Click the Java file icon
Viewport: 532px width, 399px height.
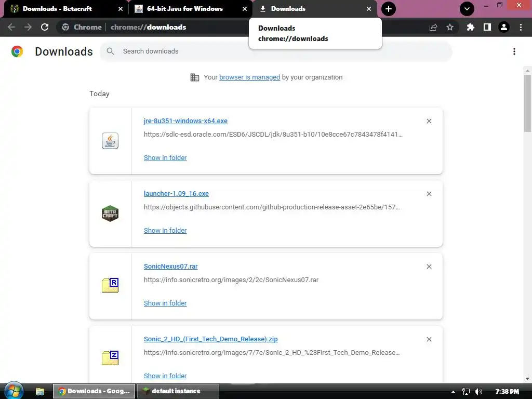pyautogui.click(x=110, y=141)
